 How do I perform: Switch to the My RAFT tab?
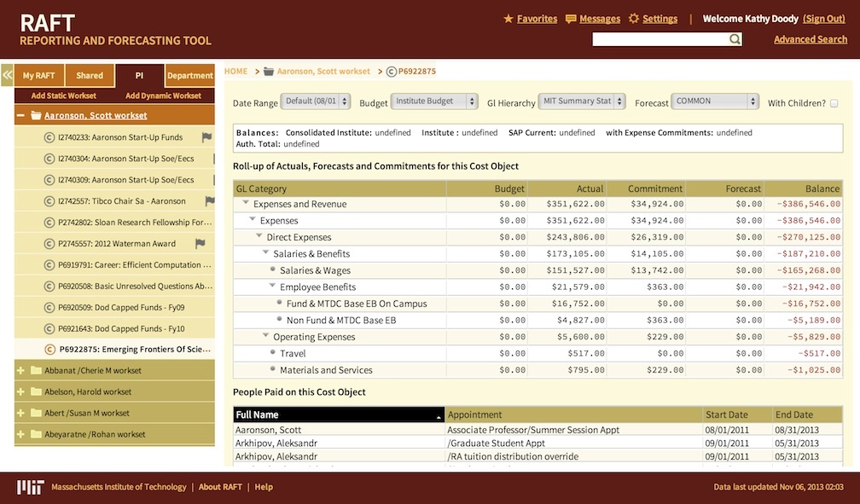point(39,76)
